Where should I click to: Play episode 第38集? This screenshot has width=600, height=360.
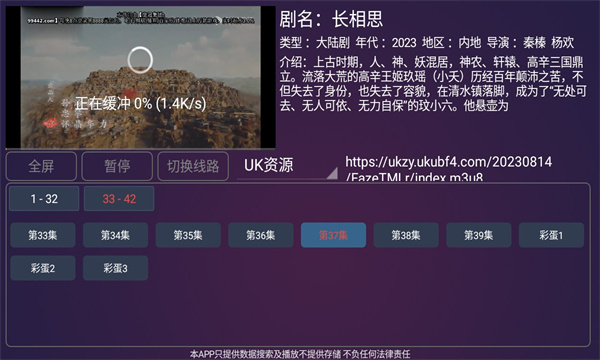(406, 235)
